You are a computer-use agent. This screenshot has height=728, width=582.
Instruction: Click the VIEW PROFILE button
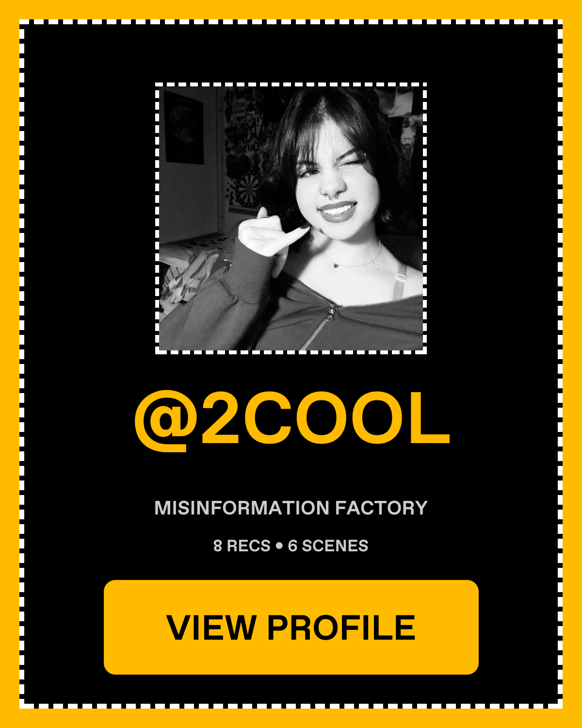(x=291, y=627)
